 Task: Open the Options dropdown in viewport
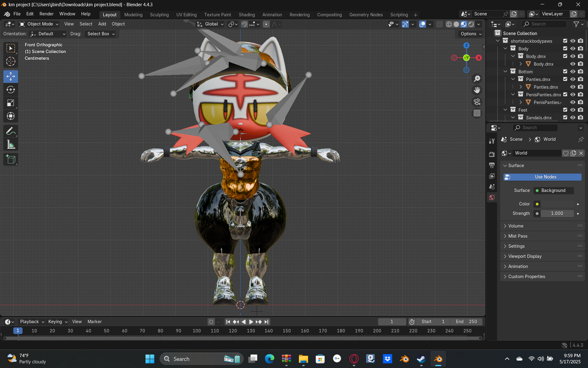point(471,34)
